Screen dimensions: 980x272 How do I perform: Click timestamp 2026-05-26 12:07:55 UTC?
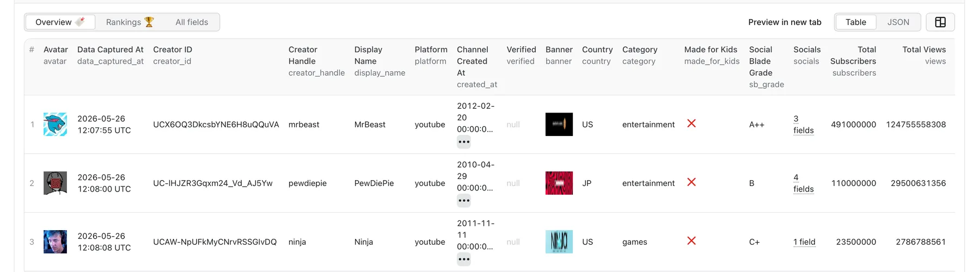tap(104, 125)
